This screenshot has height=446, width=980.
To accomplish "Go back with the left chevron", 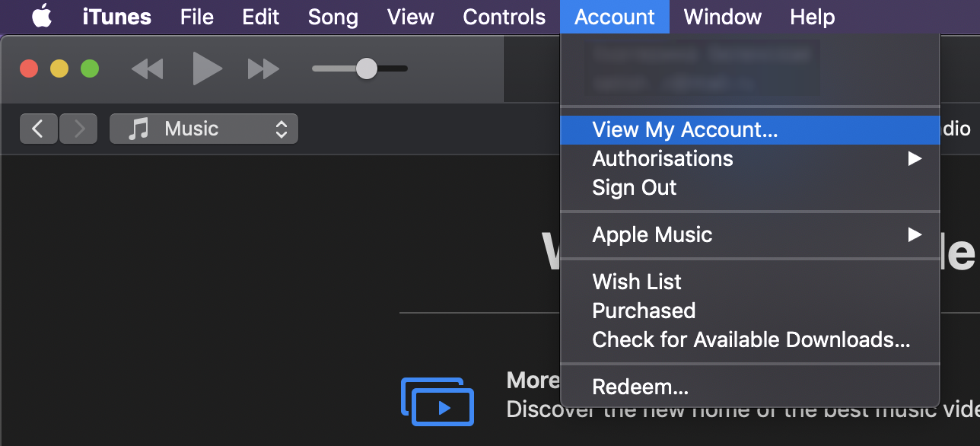I will tap(38, 129).
